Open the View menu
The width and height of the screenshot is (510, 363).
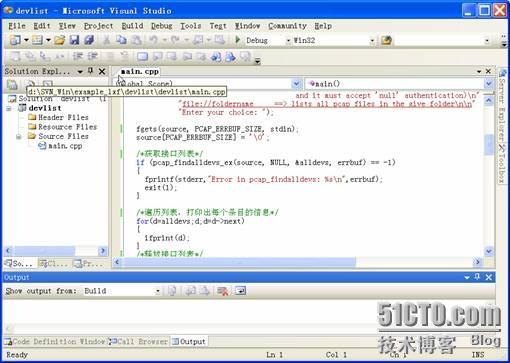(67, 26)
